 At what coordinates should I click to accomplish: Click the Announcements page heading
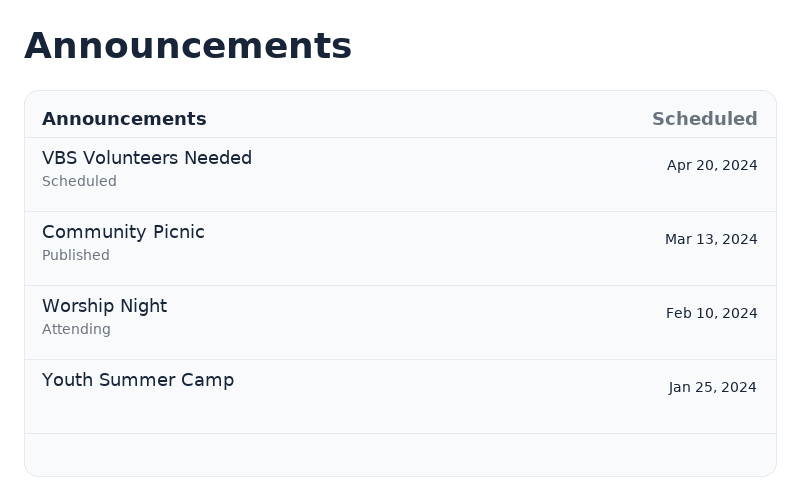pos(188,46)
